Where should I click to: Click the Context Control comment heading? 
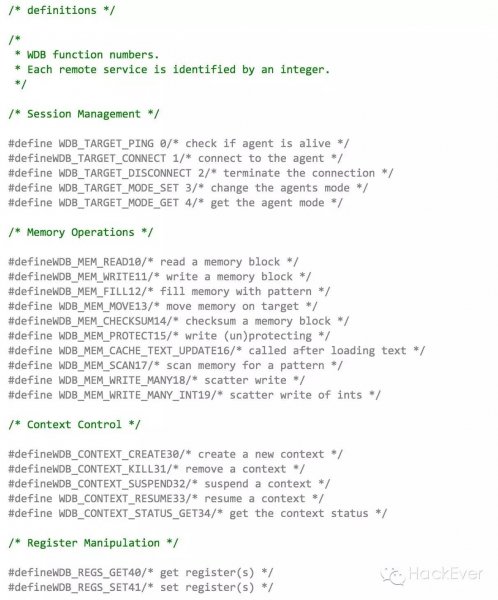(x=74, y=425)
